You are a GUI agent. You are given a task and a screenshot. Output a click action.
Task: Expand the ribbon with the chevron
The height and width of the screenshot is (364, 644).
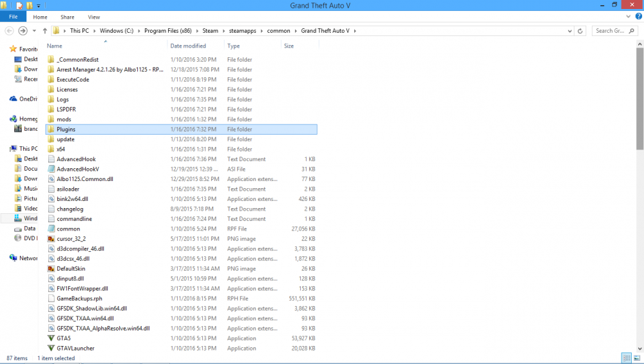(628, 17)
